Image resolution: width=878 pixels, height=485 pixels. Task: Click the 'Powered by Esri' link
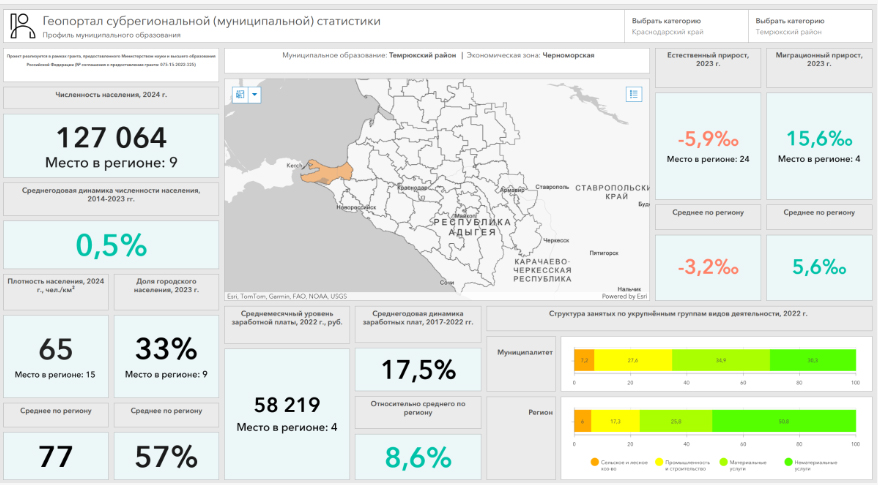tap(622, 296)
